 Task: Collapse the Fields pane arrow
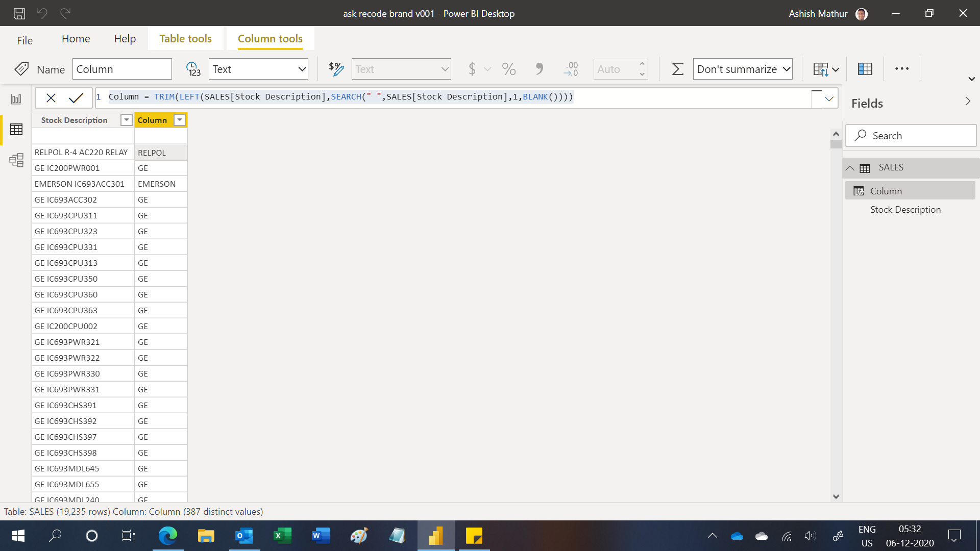click(968, 102)
